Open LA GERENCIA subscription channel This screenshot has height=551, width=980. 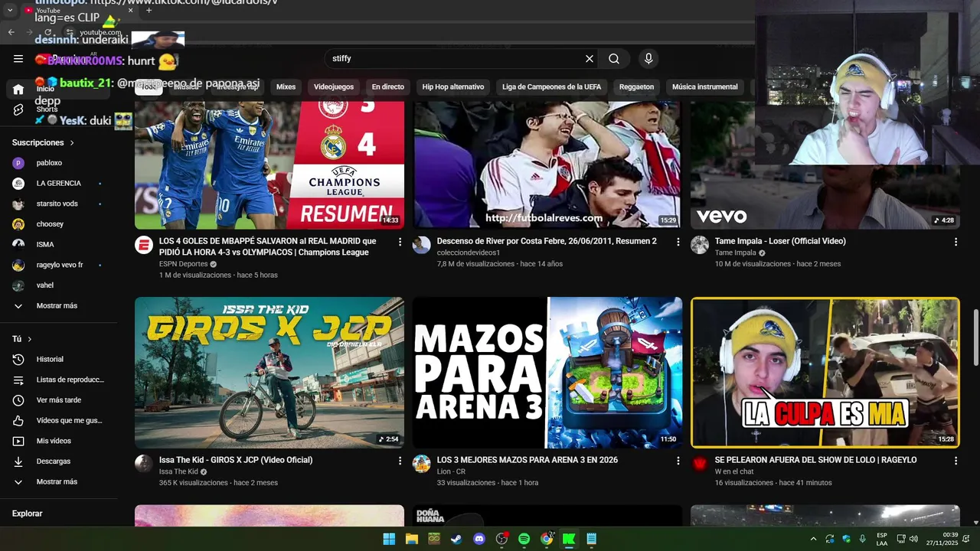click(x=58, y=184)
